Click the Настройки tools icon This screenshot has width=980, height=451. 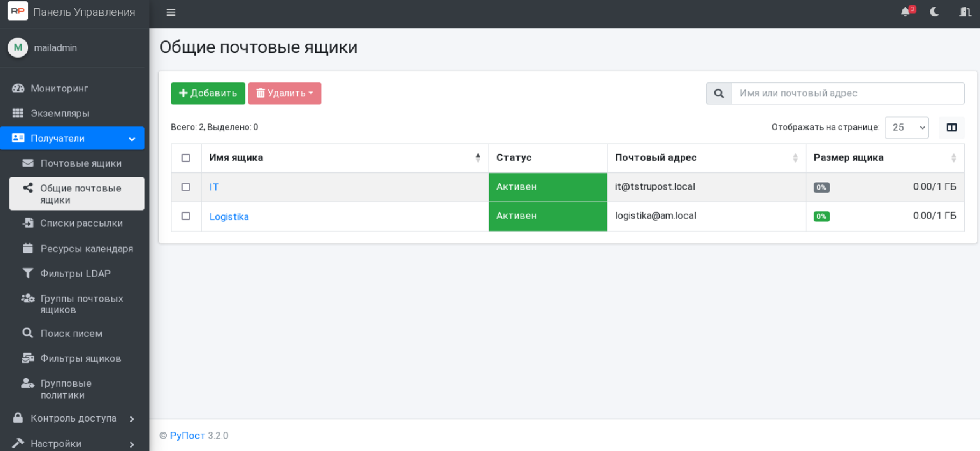click(x=18, y=443)
